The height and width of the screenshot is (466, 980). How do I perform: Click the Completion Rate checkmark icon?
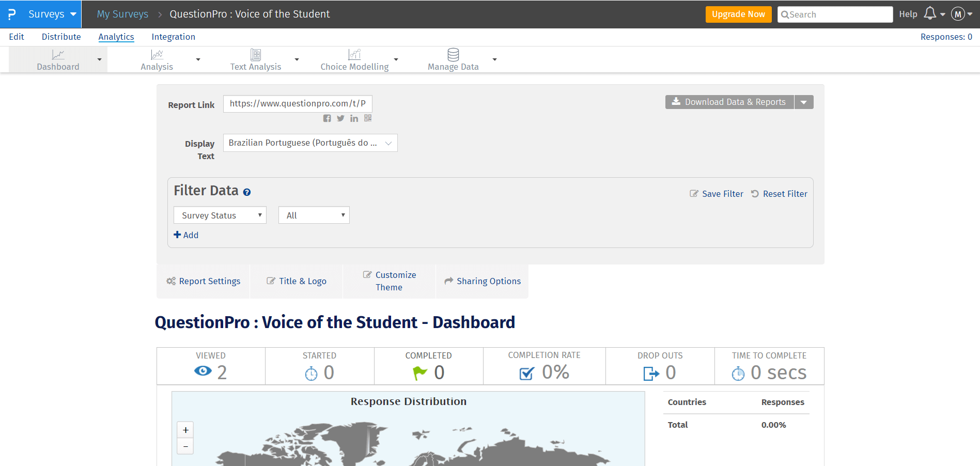click(527, 373)
